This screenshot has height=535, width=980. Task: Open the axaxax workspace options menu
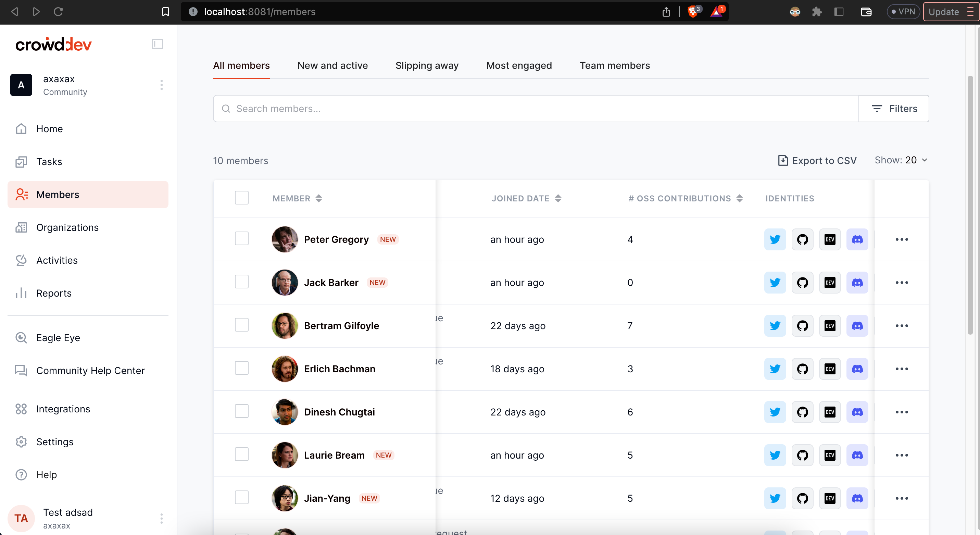coord(161,85)
